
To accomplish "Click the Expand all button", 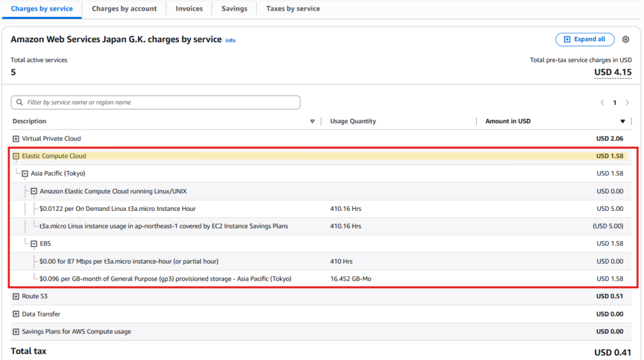I will click(584, 40).
